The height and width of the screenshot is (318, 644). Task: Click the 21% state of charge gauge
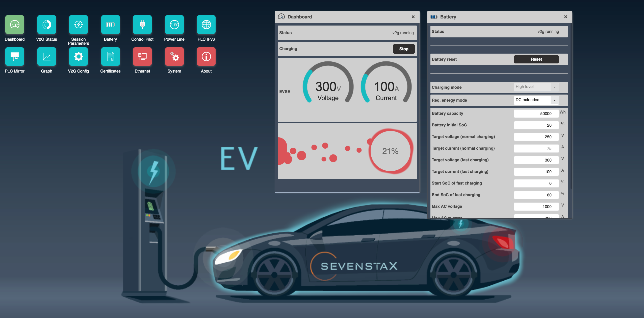click(x=390, y=151)
